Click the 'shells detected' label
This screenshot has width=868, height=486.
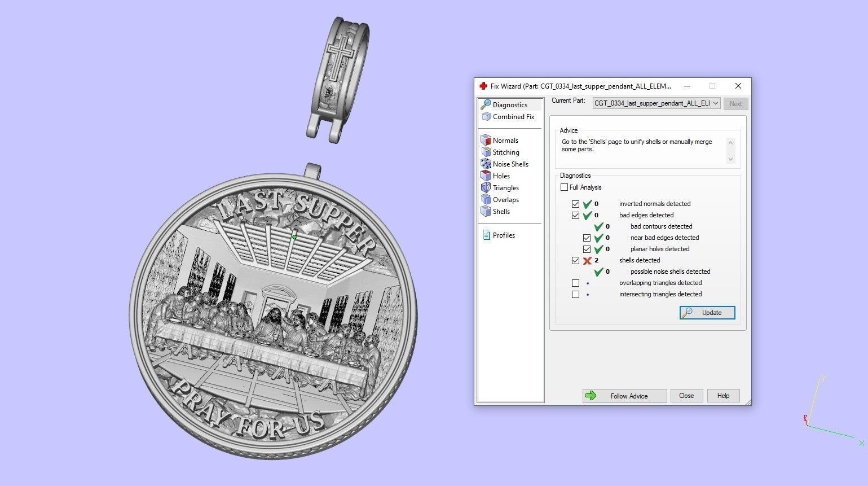coord(639,260)
